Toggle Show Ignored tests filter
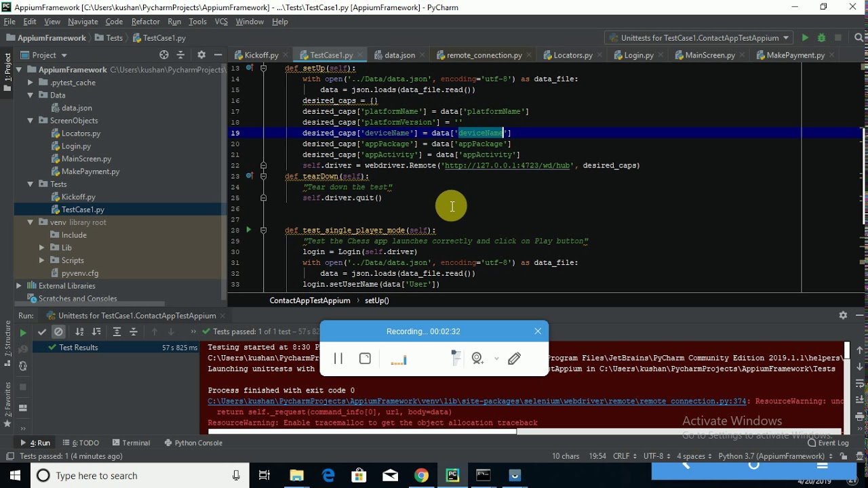Image resolution: width=868 pixels, height=488 pixels. tap(58, 332)
